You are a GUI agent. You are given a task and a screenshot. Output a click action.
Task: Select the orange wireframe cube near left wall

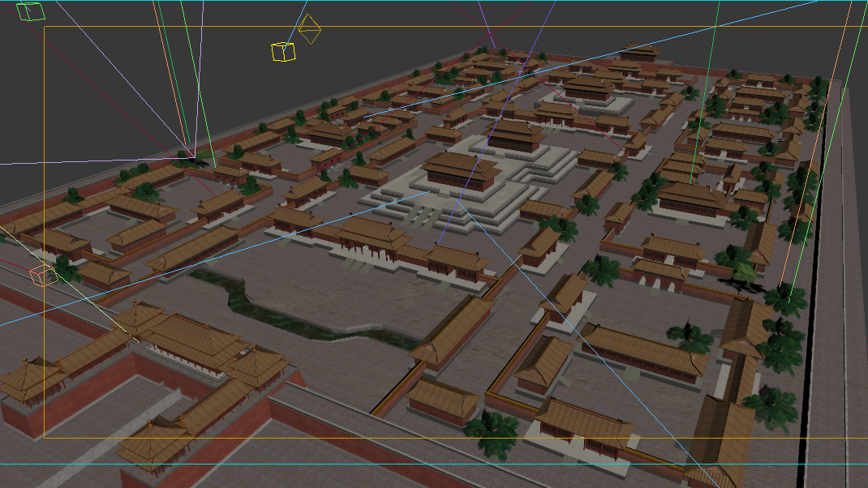click(x=41, y=275)
